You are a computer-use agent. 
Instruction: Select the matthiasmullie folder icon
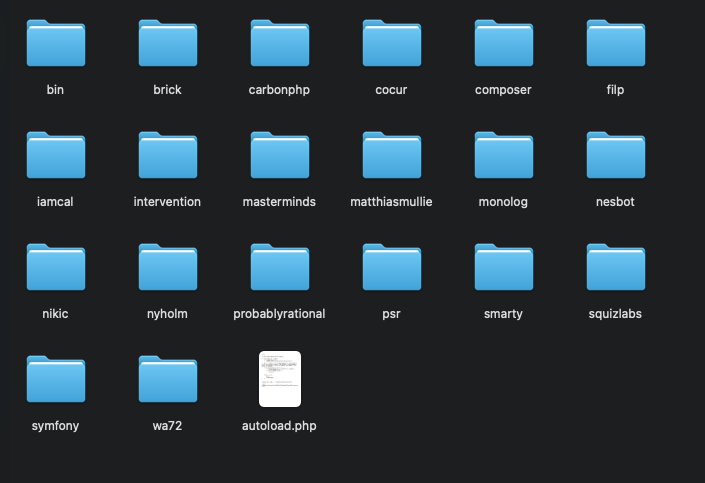pos(392,155)
